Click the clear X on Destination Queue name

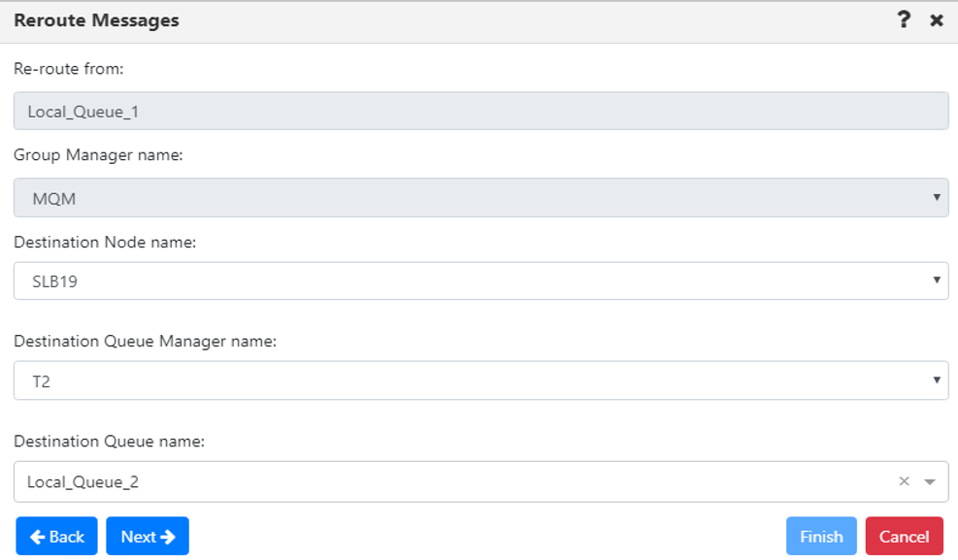pos(903,479)
